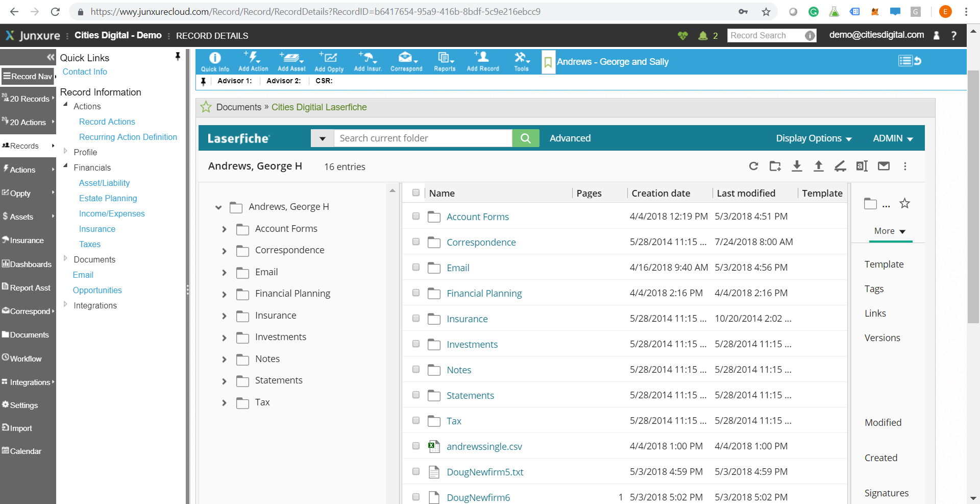
Task: Open the Contact Info quick link
Action: pos(85,71)
